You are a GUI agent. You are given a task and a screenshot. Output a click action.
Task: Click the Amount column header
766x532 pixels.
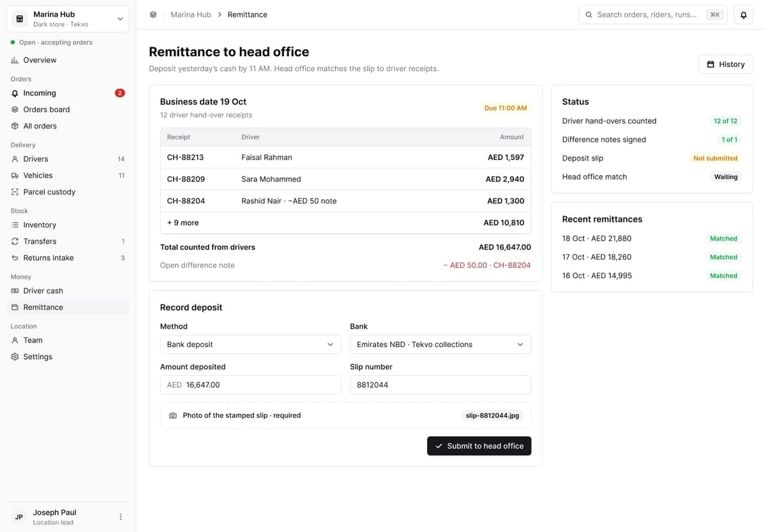[x=511, y=137]
